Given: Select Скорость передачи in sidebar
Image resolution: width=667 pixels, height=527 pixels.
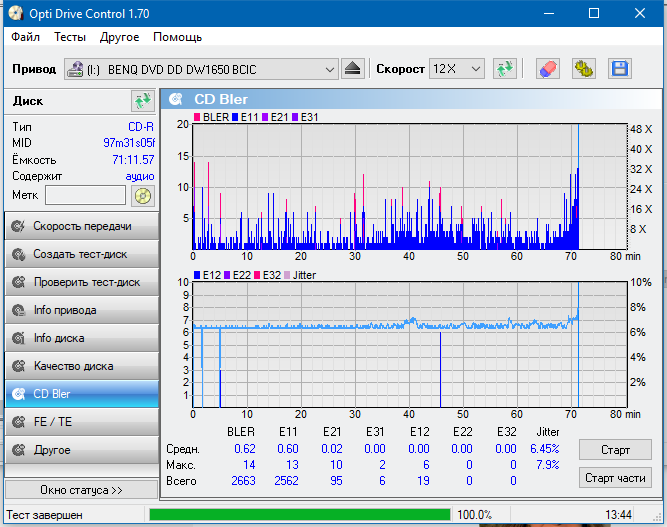Looking at the screenshot, I should (x=81, y=226).
